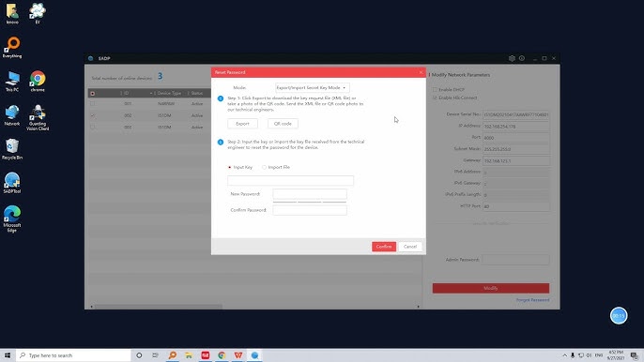Click the Subnet Mask field

(x=516, y=149)
